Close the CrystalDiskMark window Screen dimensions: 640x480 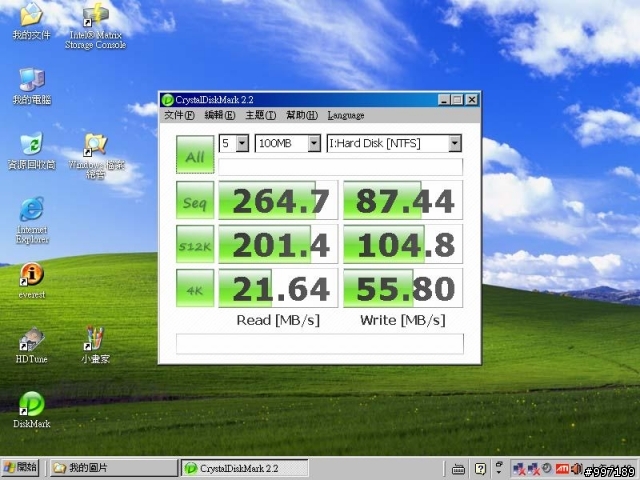pyautogui.click(x=472, y=100)
